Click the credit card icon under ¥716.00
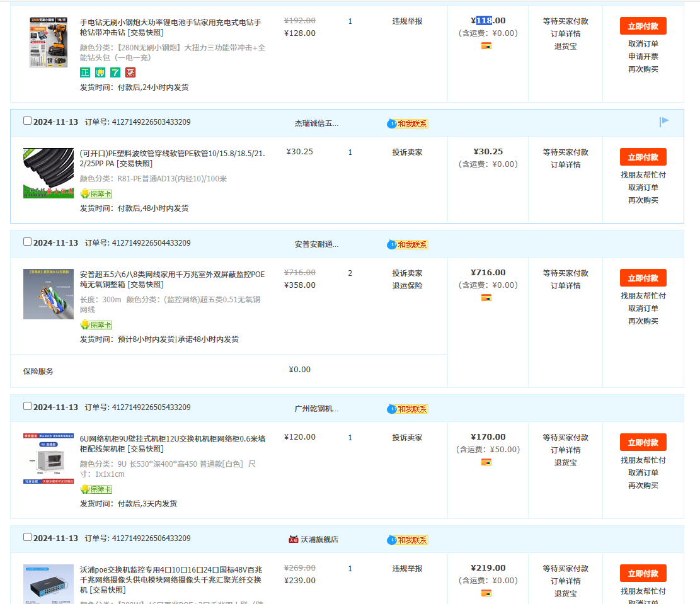 tap(486, 298)
